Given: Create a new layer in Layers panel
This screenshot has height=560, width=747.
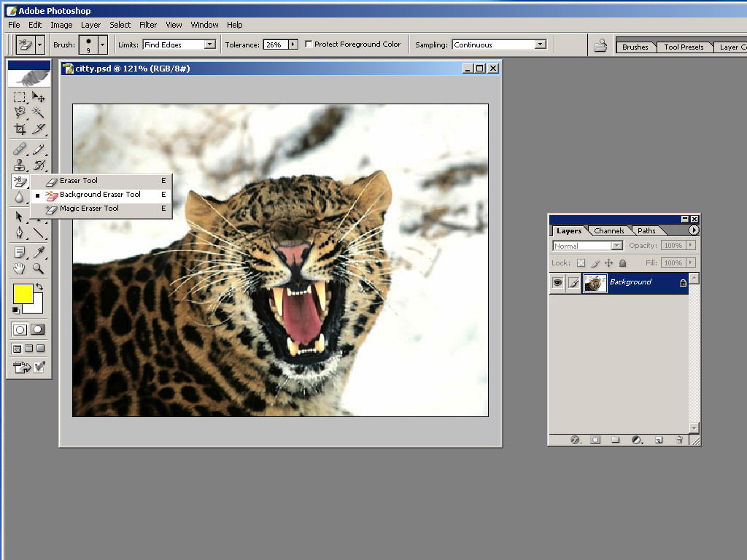Looking at the screenshot, I should point(658,440).
